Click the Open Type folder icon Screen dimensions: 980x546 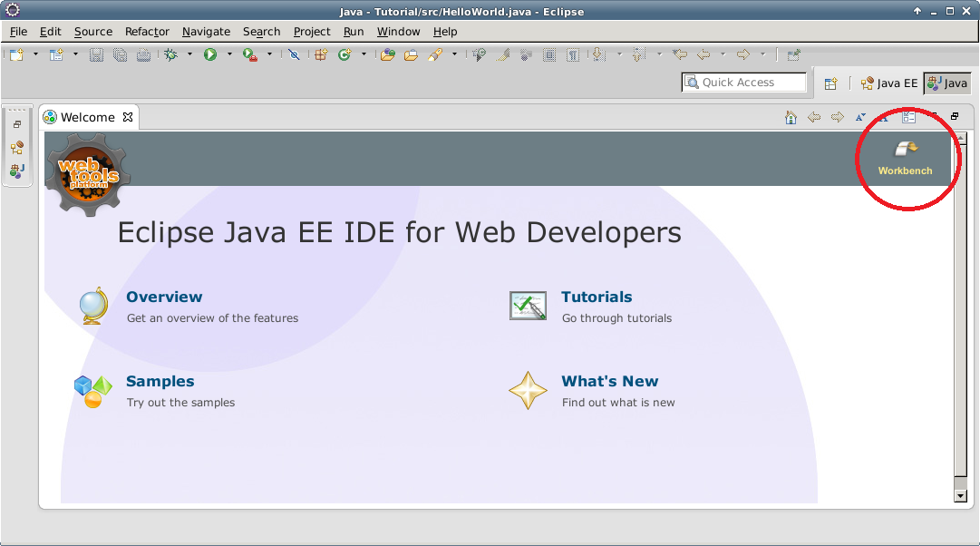click(x=387, y=55)
